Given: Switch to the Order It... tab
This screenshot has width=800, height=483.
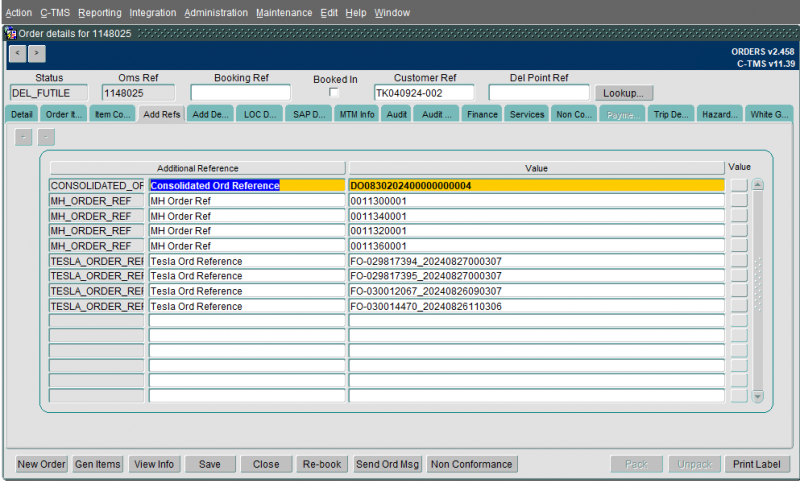Looking at the screenshot, I should coord(63,114).
